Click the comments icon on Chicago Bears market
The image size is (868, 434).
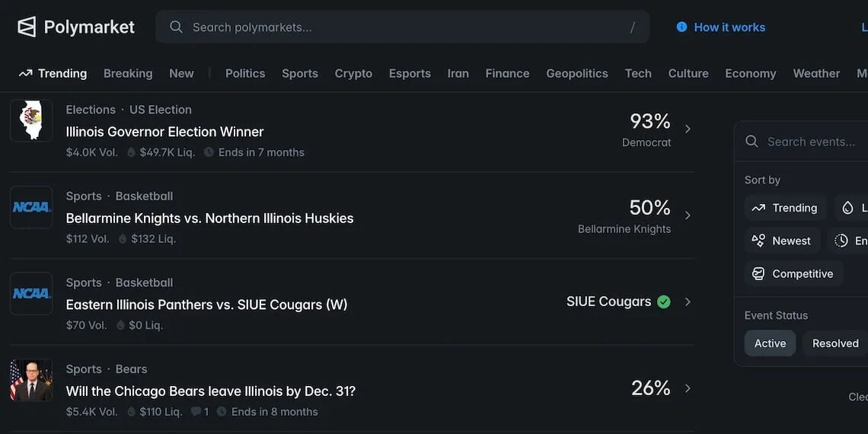(196, 412)
